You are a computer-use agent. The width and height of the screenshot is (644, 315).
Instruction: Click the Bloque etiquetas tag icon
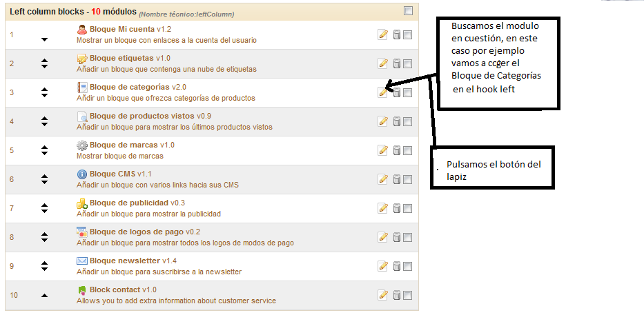pos(82,59)
